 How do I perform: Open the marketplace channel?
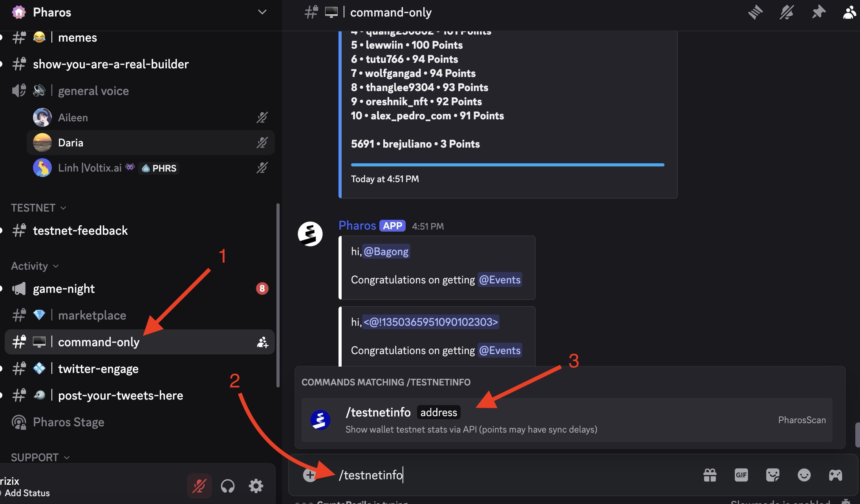pos(139,315)
